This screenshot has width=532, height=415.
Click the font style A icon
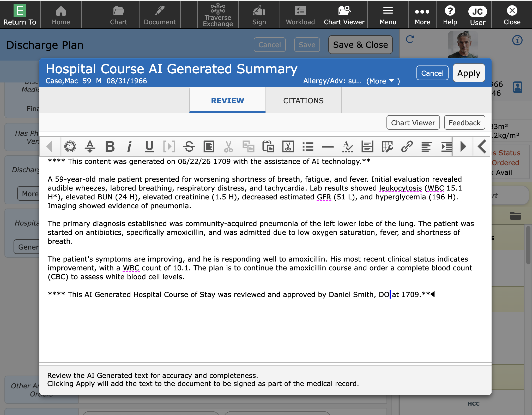90,146
